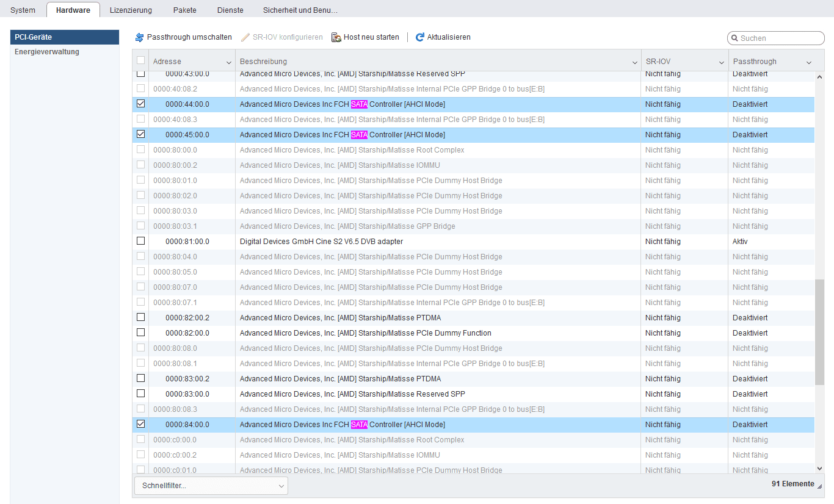Image resolution: width=834 pixels, height=504 pixels.
Task: Open the Sicherheit und Benutzer tab
Action: [300, 10]
